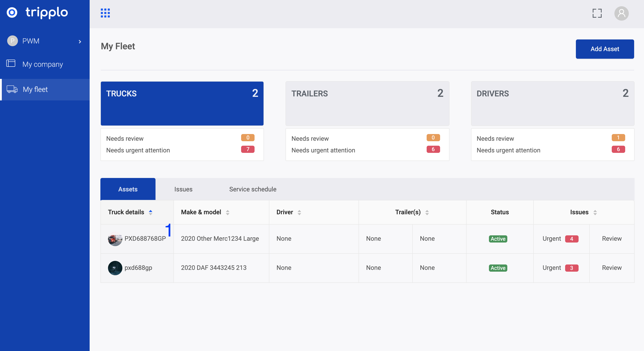The height and width of the screenshot is (351, 644).
Task: Switch to the Issues tab
Action: coord(183,189)
